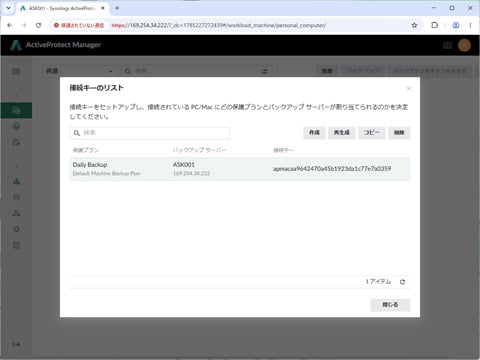Screen dimensions: 480x360
Task: Open the search filter options icon
Action: pos(265,71)
